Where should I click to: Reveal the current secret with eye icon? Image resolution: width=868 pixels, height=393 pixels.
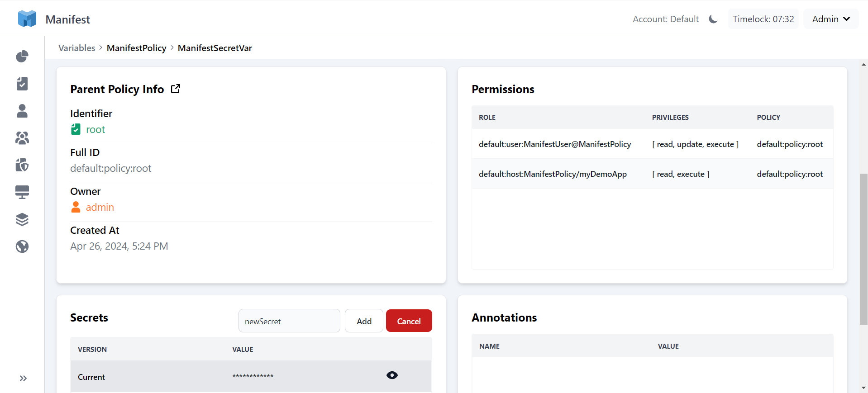392,375
